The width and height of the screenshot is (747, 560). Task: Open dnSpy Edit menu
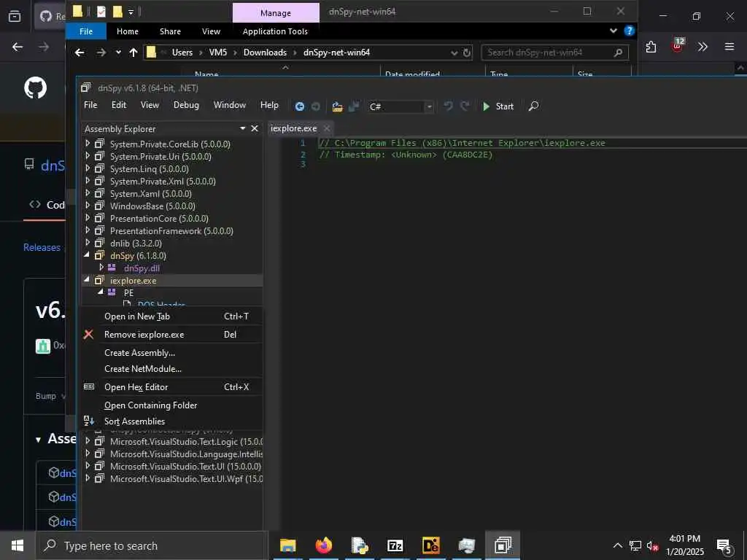119,105
